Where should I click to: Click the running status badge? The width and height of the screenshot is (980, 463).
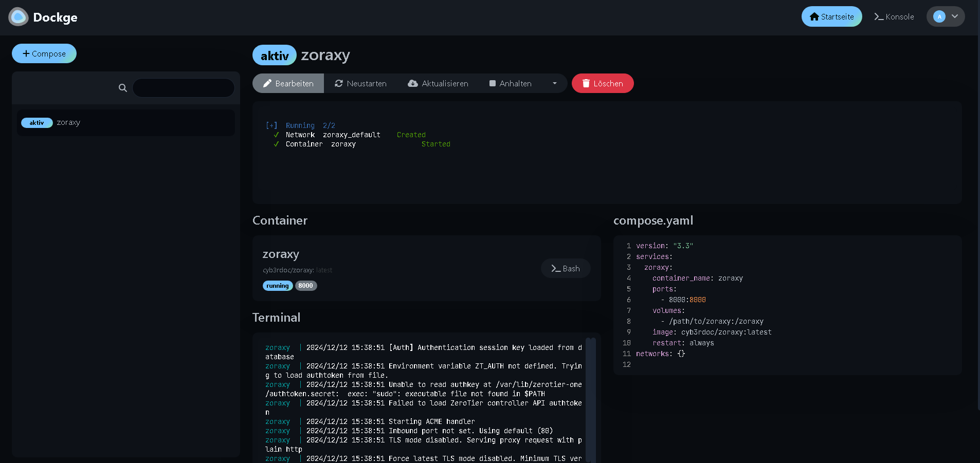click(x=278, y=286)
